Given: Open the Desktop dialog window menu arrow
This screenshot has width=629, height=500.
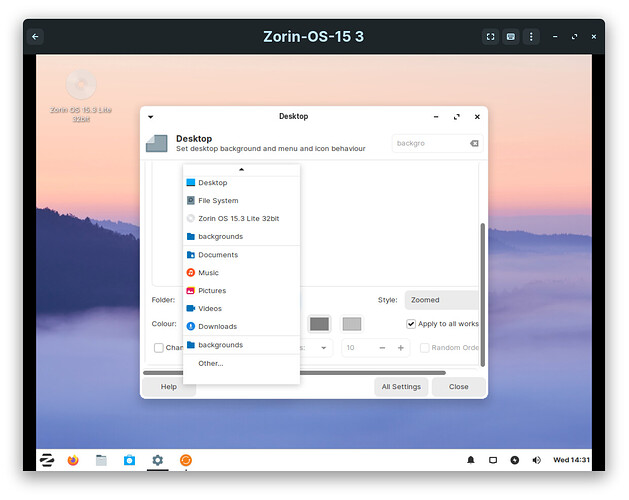Looking at the screenshot, I should [x=151, y=117].
